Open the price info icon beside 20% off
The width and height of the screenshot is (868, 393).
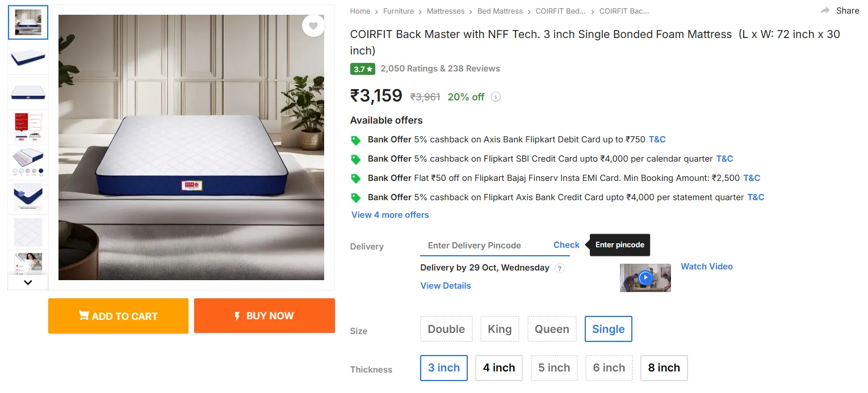pyautogui.click(x=496, y=97)
